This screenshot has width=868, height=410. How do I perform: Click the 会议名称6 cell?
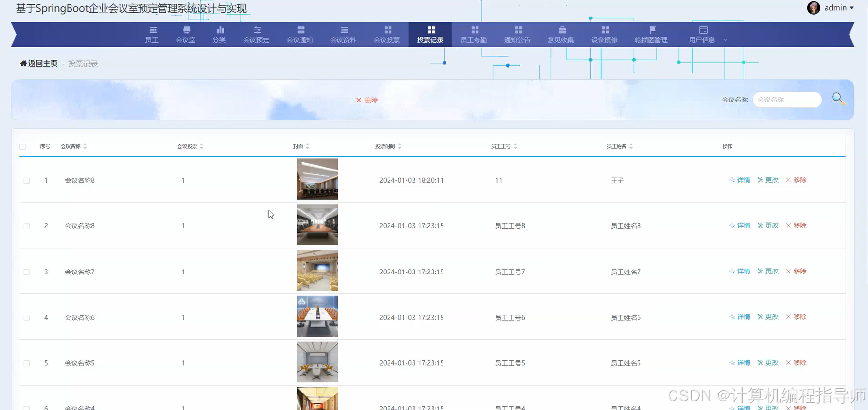pyautogui.click(x=80, y=318)
